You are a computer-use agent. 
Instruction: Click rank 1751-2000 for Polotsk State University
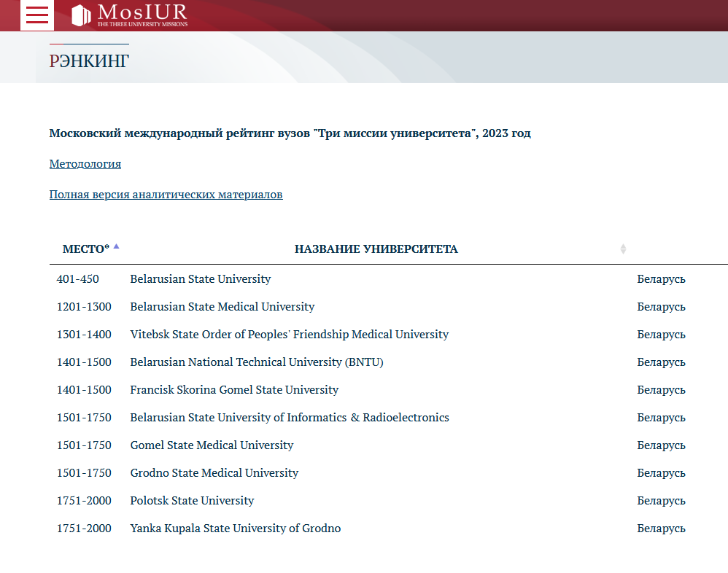pyautogui.click(x=84, y=501)
